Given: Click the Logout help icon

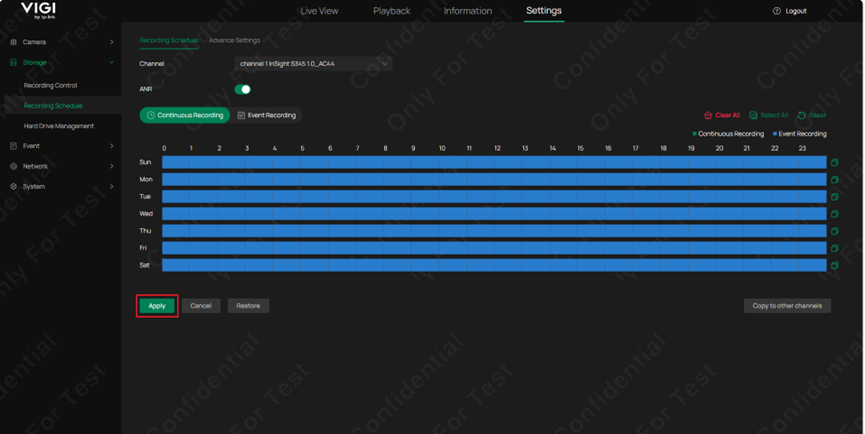Looking at the screenshot, I should click(x=777, y=11).
